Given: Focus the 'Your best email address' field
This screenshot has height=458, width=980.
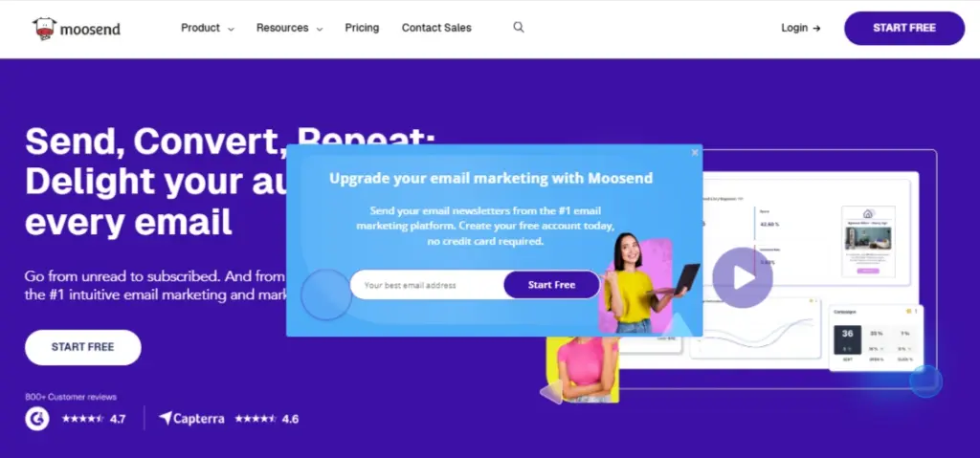Looking at the screenshot, I should pyautogui.click(x=428, y=285).
